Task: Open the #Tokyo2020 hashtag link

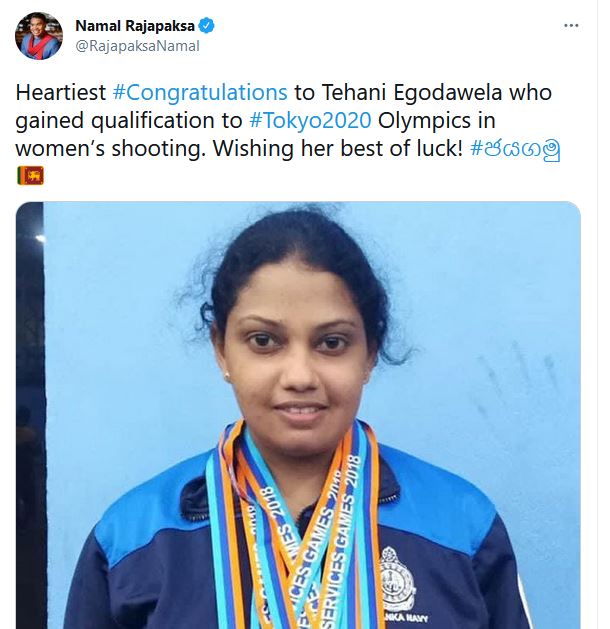Action: click(x=310, y=121)
